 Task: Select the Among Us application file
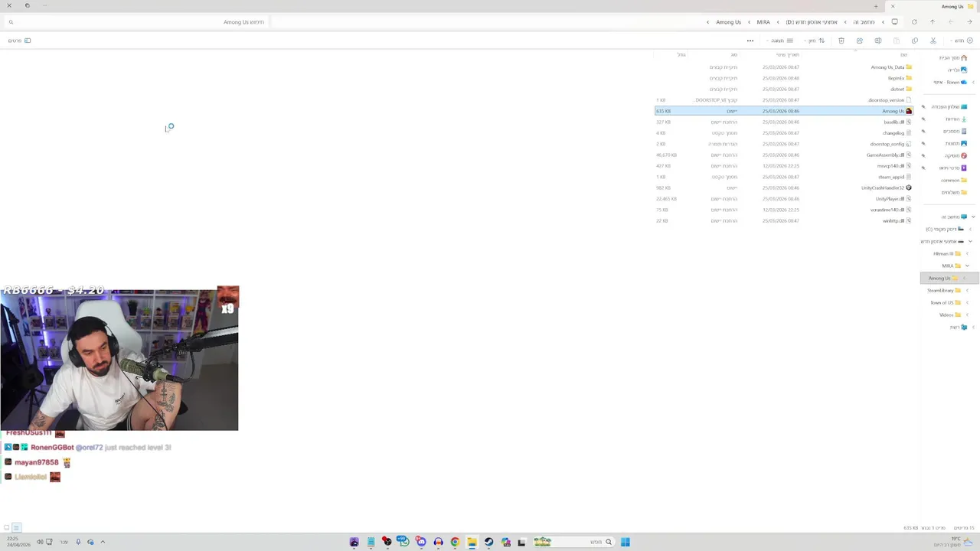pyautogui.click(x=783, y=111)
